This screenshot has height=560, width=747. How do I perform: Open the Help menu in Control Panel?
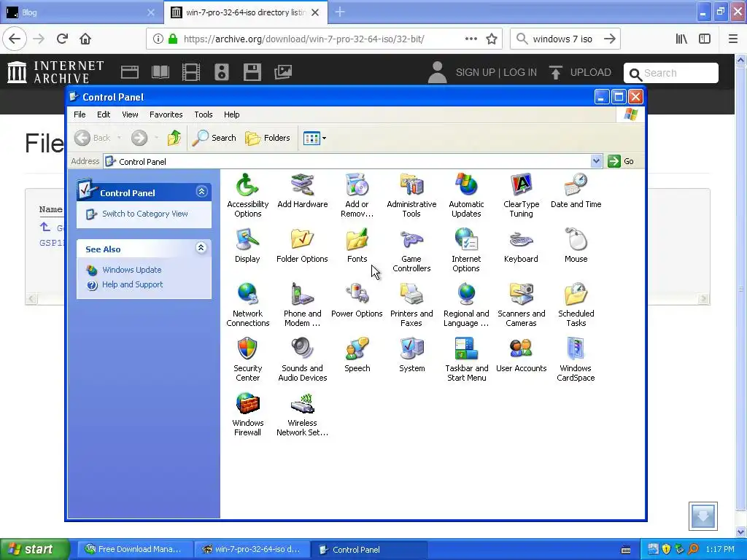tap(231, 114)
